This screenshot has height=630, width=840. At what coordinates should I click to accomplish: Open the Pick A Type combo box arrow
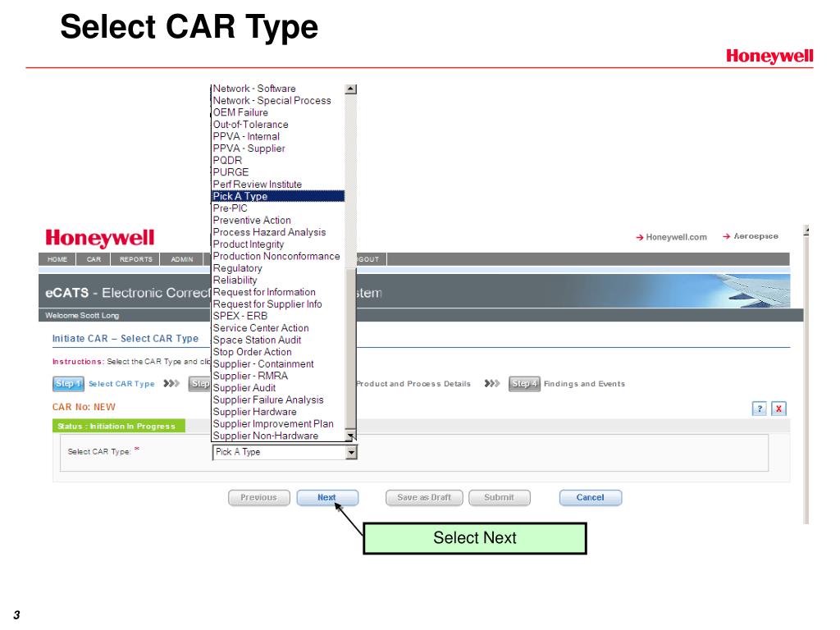pos(351,452)
